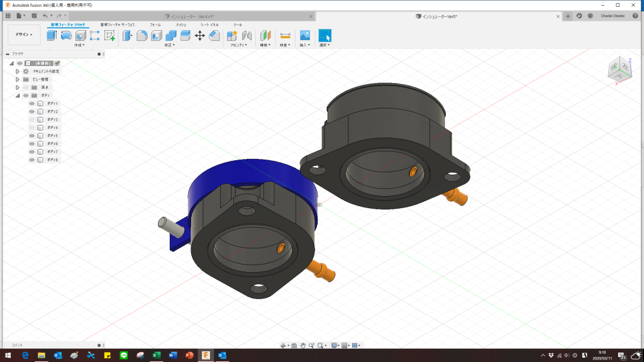Toggle visibility of ボディ6
The image size is (644, 362).
click(x=32, y=144)
